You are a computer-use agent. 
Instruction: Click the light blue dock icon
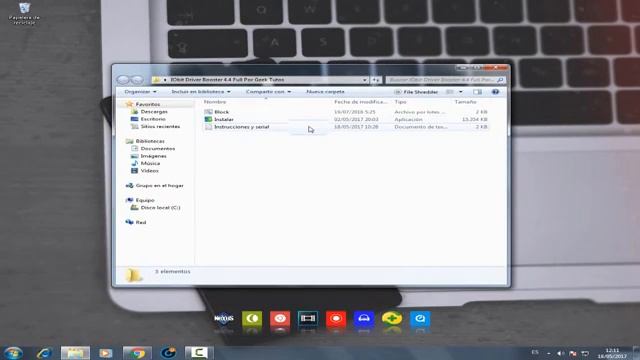pyautogui.click(x=420, y=318)
